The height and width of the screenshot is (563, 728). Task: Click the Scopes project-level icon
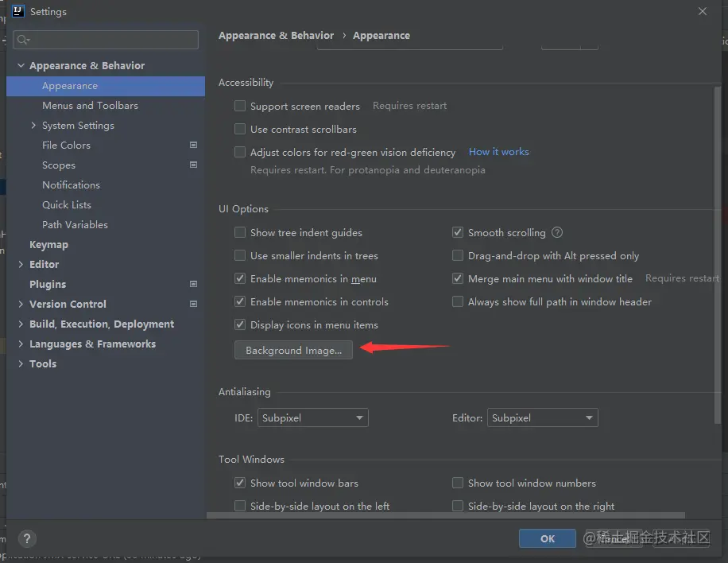pyautogui.click(x=193, y=165)
